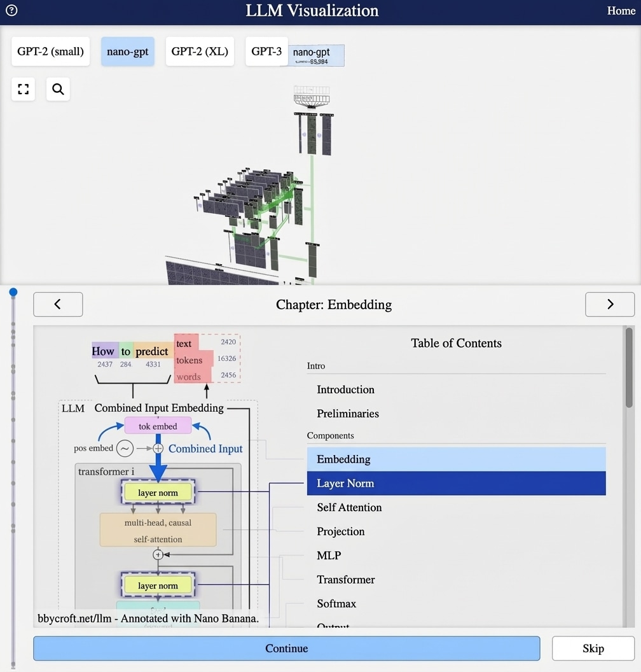Open the Layer Norm chapter

point(345,483)
